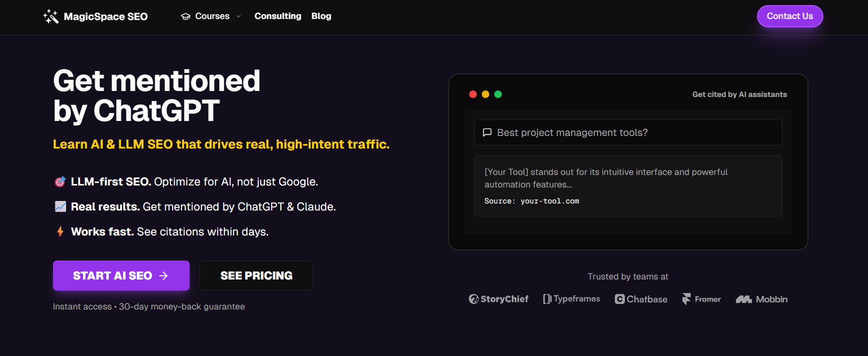The height and width of the screenshot is (356, 868).
Task: Click the 'Works fast.' bullet text
Action: tap(102, 231)
